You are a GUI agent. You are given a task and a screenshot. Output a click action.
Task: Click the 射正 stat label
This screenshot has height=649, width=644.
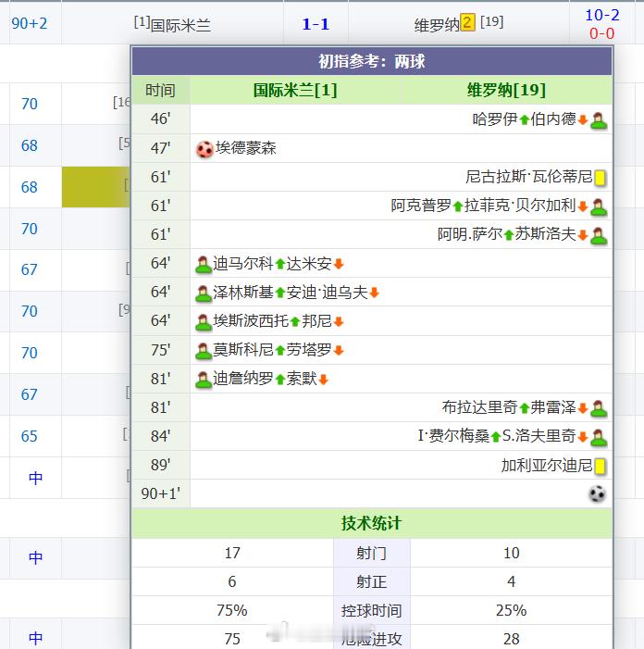371,582
